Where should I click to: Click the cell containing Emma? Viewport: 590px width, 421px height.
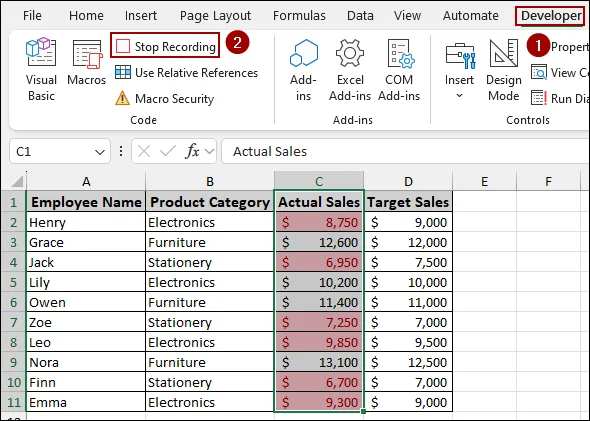[86, 402]
